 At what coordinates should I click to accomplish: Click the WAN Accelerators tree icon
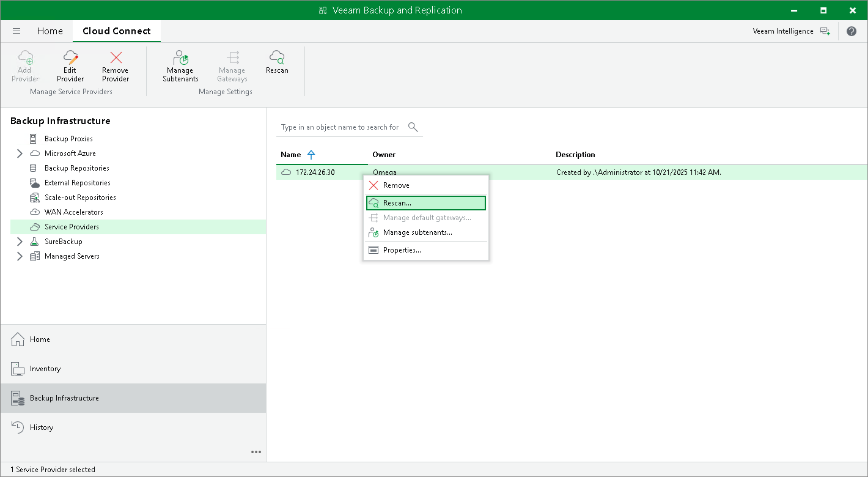pos(34,212)
